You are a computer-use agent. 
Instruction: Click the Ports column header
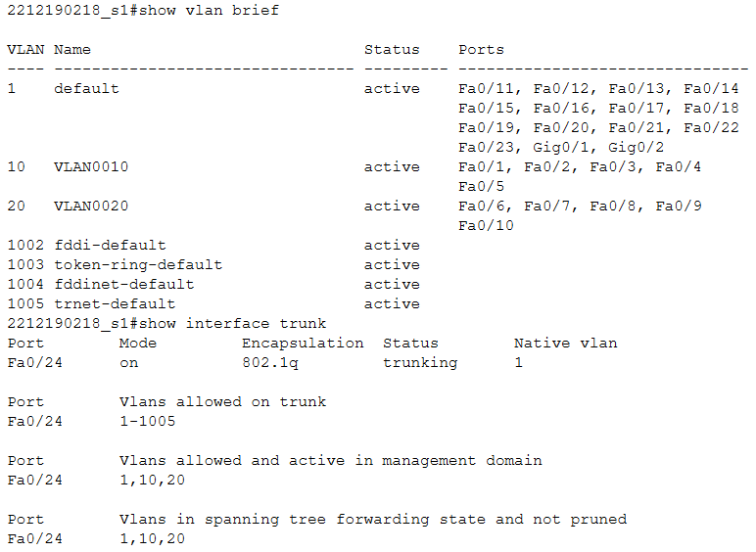[x=481, y=49]
